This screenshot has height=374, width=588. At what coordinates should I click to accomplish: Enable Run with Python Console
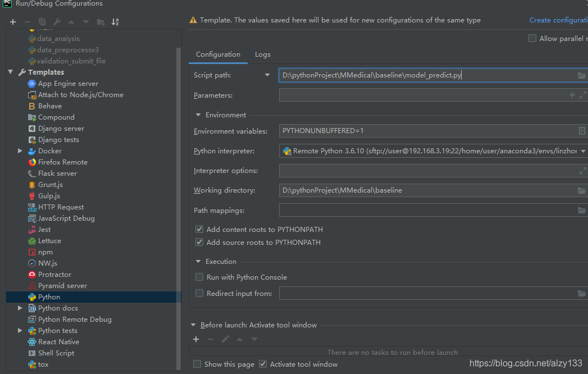pyautogui.click(x=199, y=277)
